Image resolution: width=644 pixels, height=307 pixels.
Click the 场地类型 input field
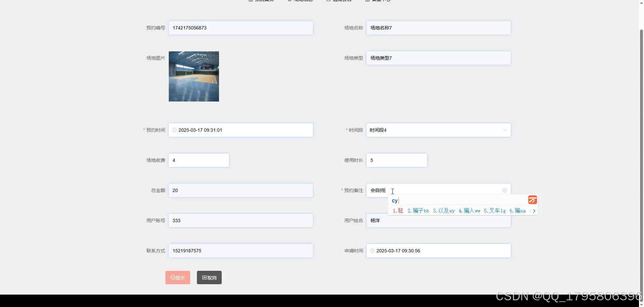click(x=438, y=58)
